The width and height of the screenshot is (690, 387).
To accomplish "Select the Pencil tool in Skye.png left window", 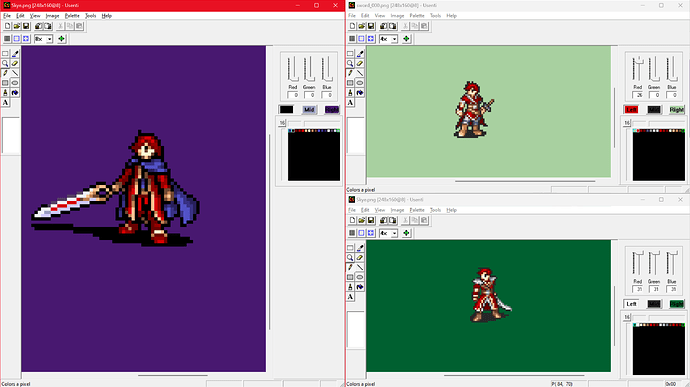I will coord(5,73).
